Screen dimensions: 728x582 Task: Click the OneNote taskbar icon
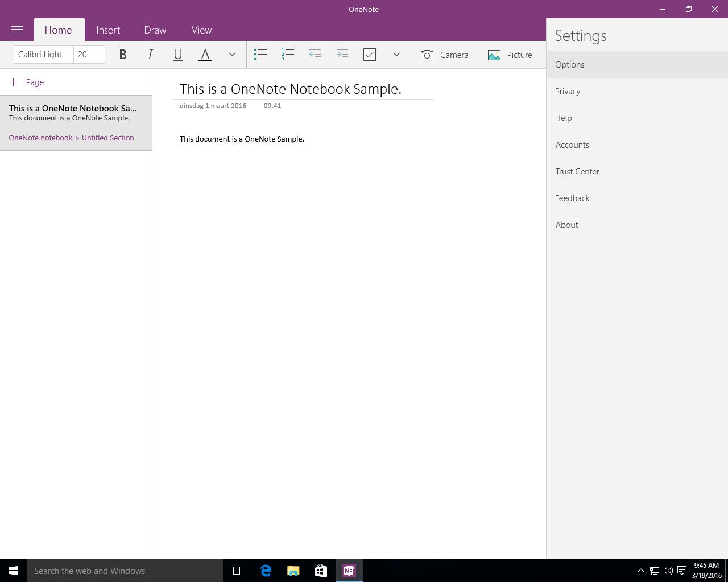tap(349, 571)
